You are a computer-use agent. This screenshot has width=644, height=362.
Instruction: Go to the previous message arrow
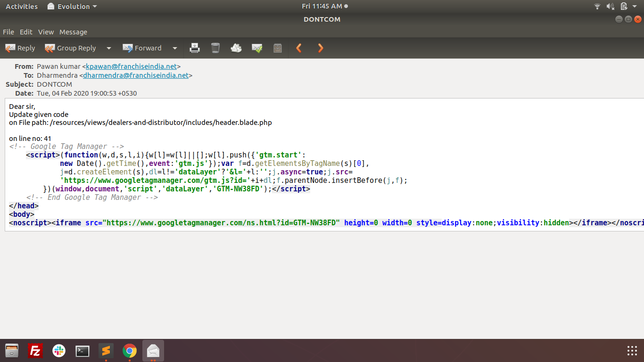[299, 48]
